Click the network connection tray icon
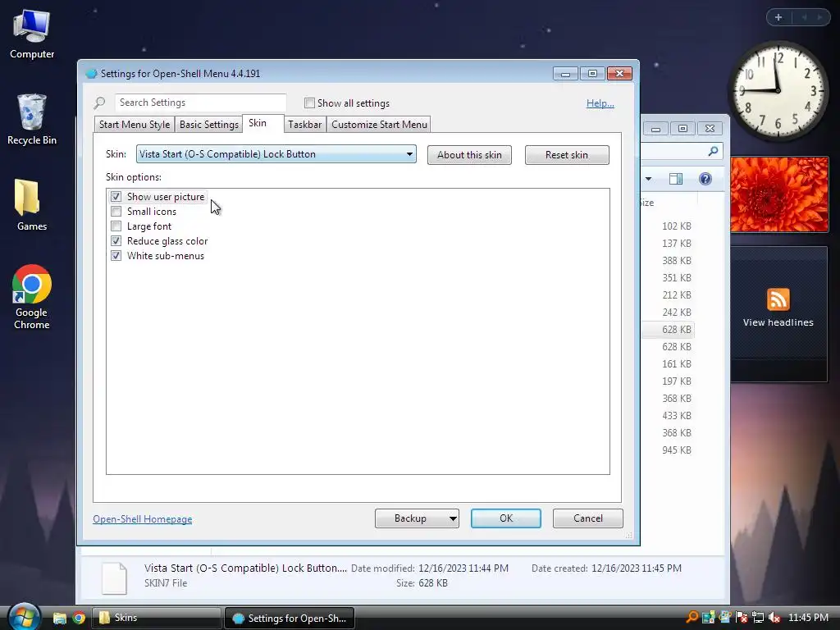Viewport: 840px width, 630px height. 757,617
